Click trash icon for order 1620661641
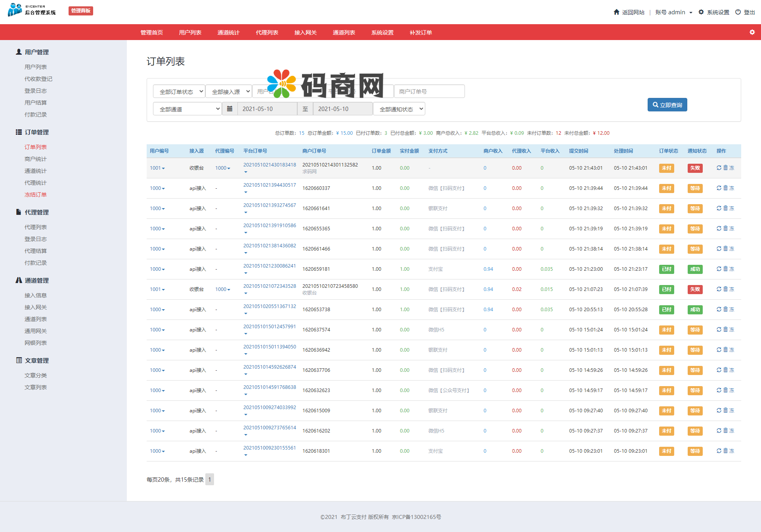The width and height of the screenshot is (761, 532). click(x=725, y=208)
